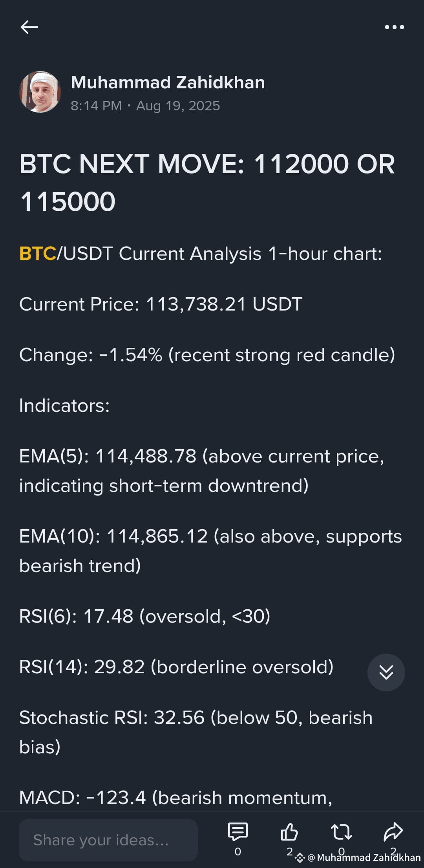Share the post with the arrow icon
The width and height of the screenshot is (424, 868).
point(393,832)
